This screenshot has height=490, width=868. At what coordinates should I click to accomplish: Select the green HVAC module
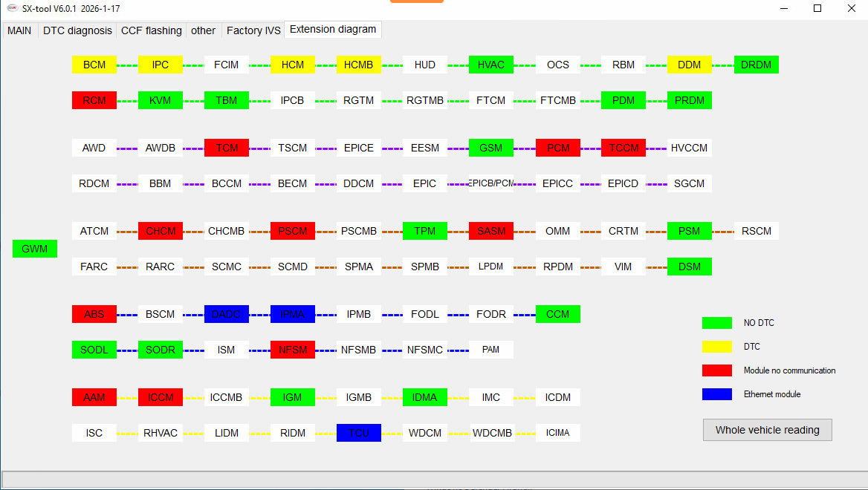[491, 65]
